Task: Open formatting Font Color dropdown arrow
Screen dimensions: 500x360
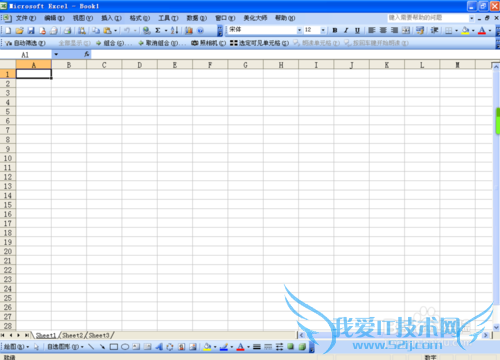Action: point(490,31)
